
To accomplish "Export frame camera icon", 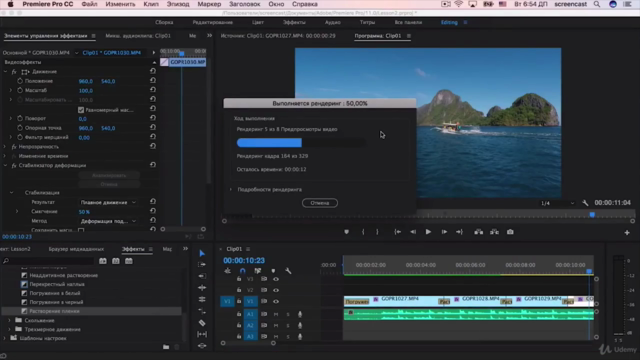I will pos(510,232).
